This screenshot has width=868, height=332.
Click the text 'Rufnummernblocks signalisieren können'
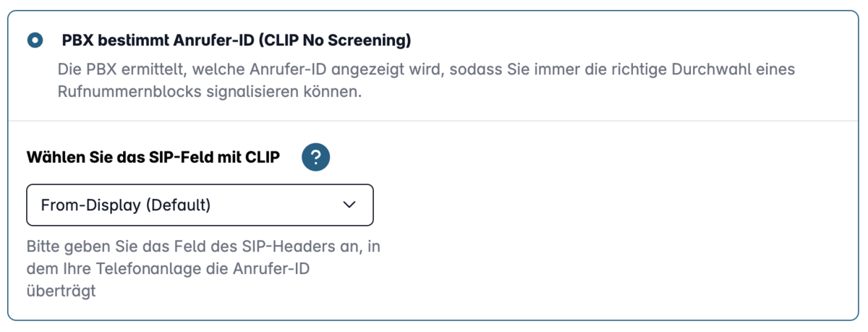[x=209, y=93]
